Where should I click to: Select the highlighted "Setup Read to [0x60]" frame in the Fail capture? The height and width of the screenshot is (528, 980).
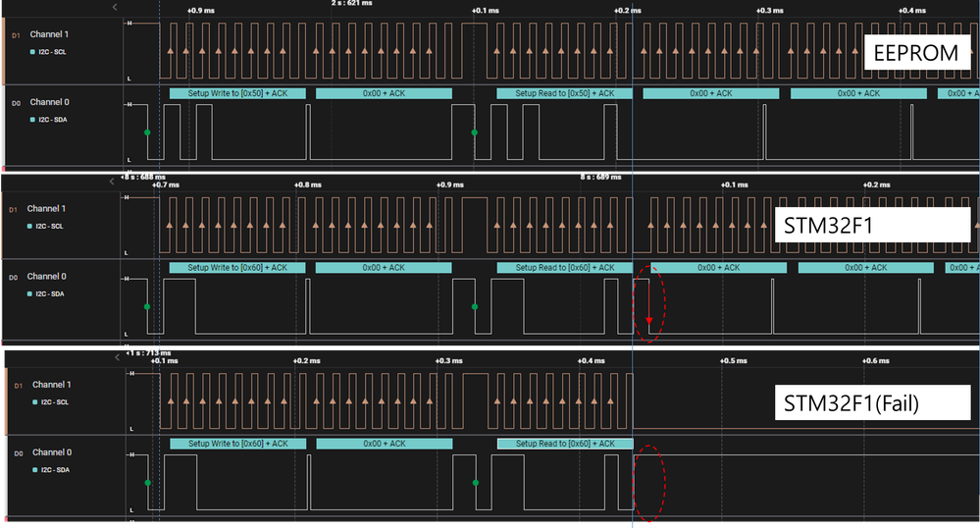(x=564, y=444)
